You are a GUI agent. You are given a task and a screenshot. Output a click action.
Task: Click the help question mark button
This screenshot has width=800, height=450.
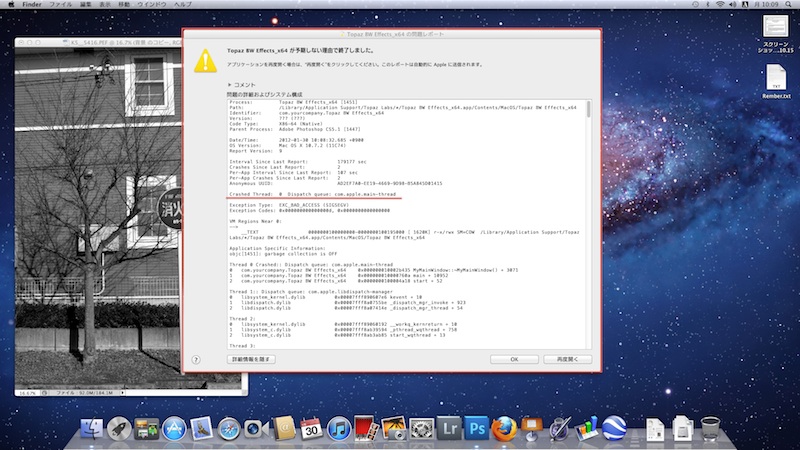[x=197, y=359]
